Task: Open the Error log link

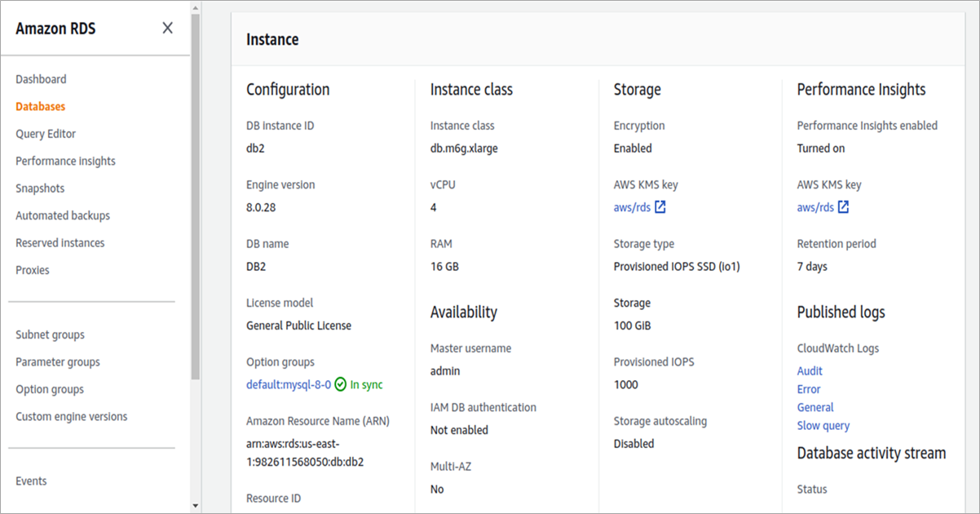Action: (809, 389)
